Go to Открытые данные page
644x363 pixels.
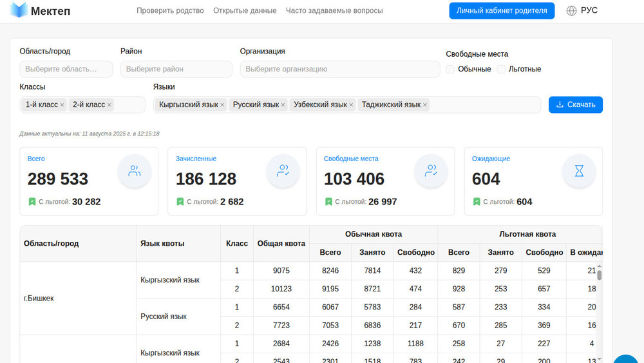(x=245, y=11)
